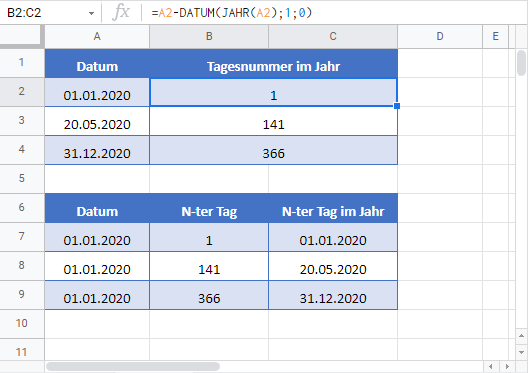Viewport: 530px width, 373px height.
Task: Select cell B7 with value 1
Action: click(x=209, y=238)
